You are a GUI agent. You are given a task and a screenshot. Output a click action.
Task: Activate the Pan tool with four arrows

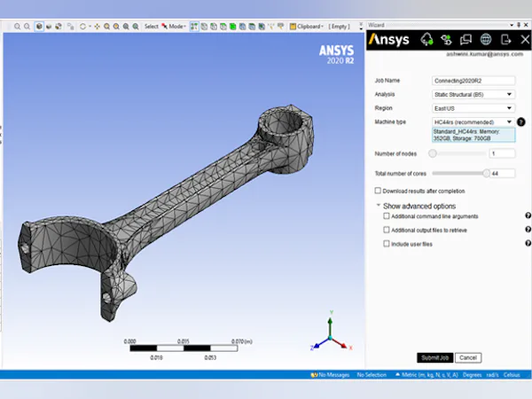tap(97, 27)
